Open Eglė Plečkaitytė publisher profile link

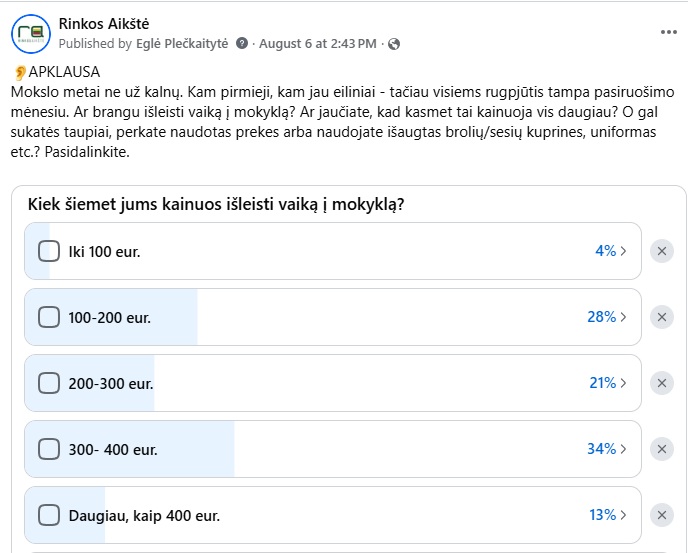[x=182, y=44]
